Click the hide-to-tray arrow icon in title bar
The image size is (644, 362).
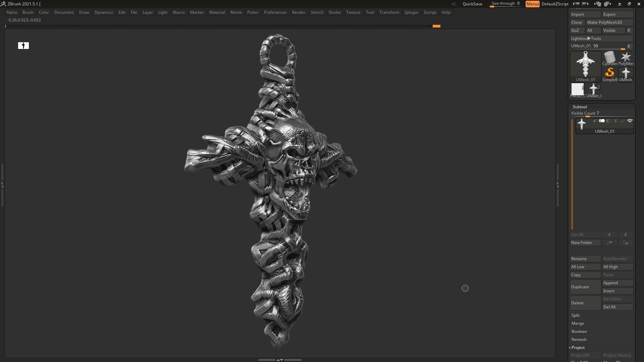tap(620, 4)
